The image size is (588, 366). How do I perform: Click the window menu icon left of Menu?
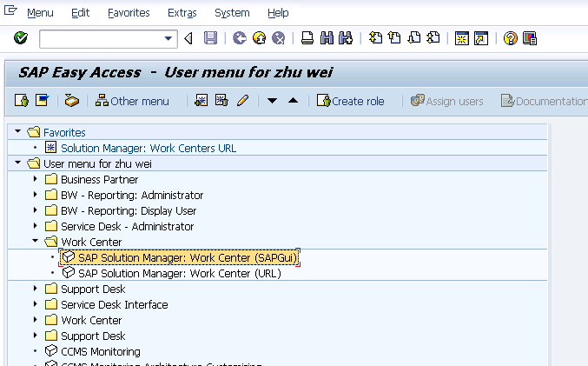pos(10,10)
